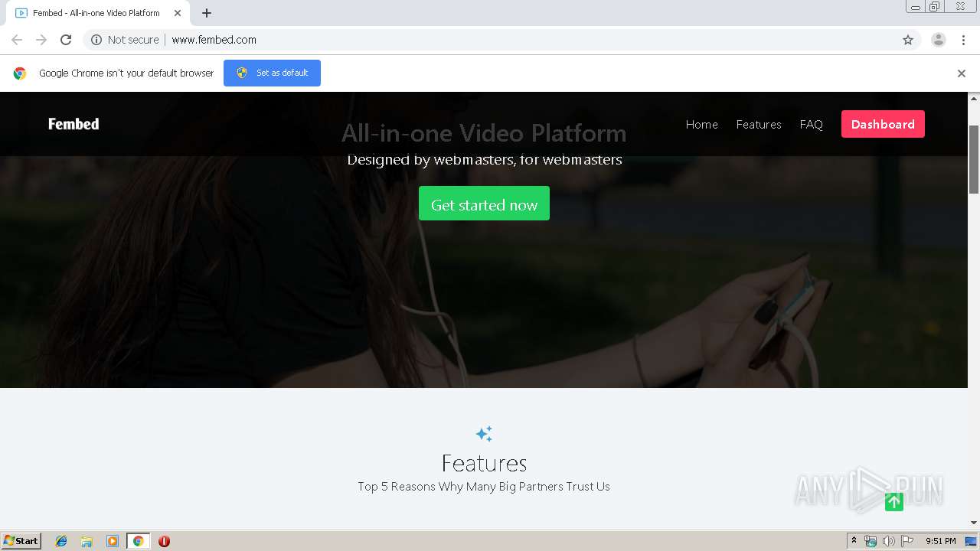Viewport: 980px width, 551px height.
Task: Open the Action Center flag icon
Action: [907, 541]
